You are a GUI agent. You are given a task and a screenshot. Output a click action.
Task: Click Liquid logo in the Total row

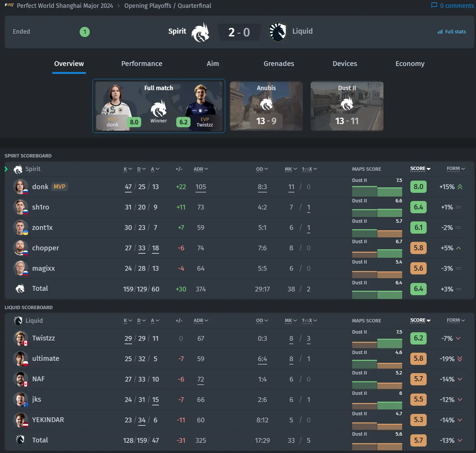click(x=20, y=440)
